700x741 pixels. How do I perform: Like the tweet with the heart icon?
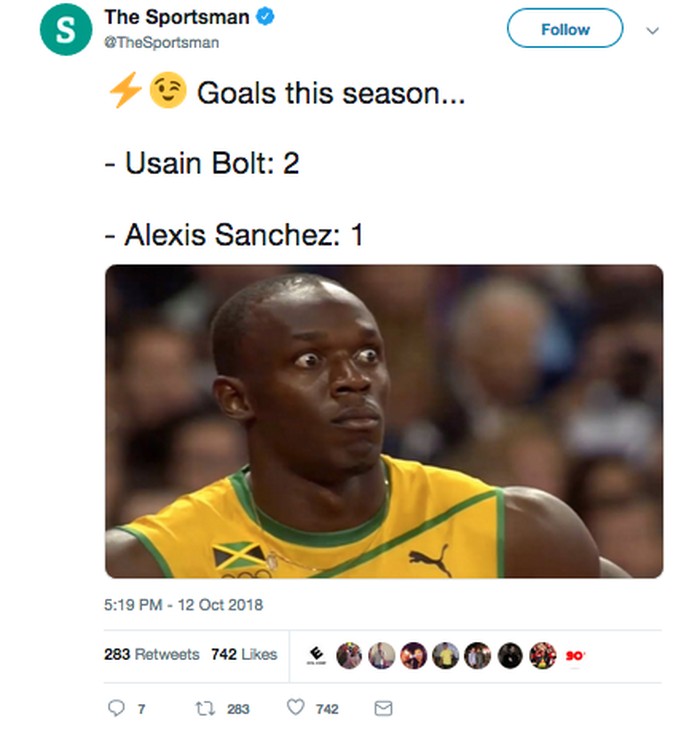point(295,708)
